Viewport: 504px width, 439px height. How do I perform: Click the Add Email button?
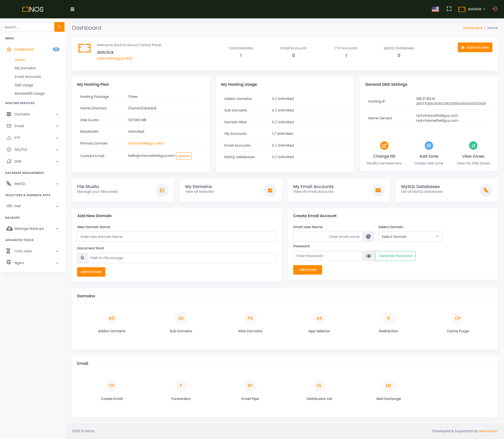coord(308,270)
